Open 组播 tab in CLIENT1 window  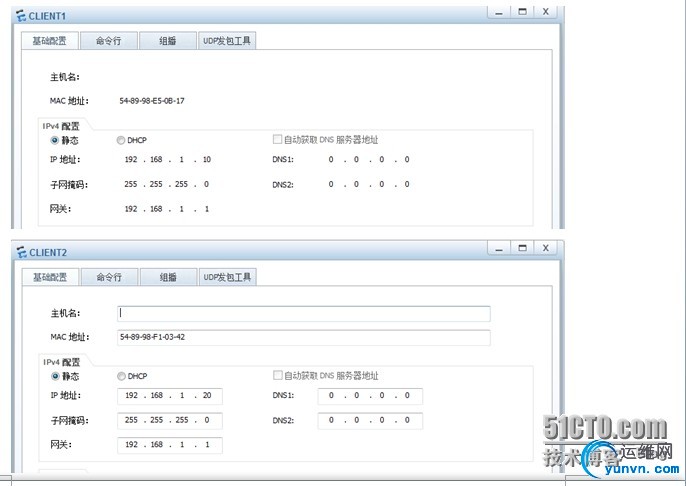168,41
